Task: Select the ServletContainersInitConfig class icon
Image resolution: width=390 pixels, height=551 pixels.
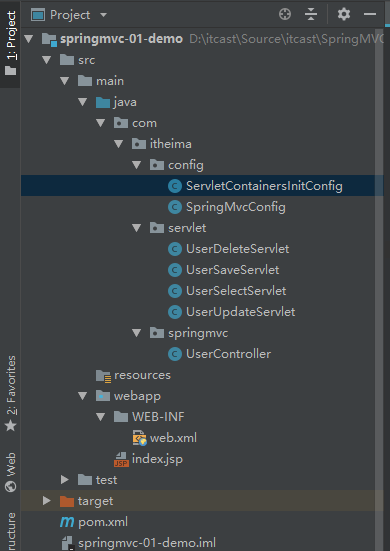Action: 175,186
